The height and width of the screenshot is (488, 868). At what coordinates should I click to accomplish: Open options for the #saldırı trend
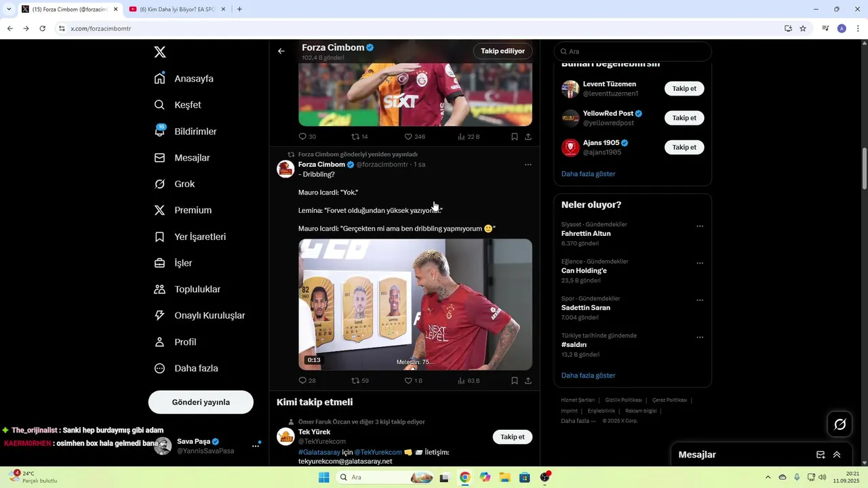click(x=700, y=338)
